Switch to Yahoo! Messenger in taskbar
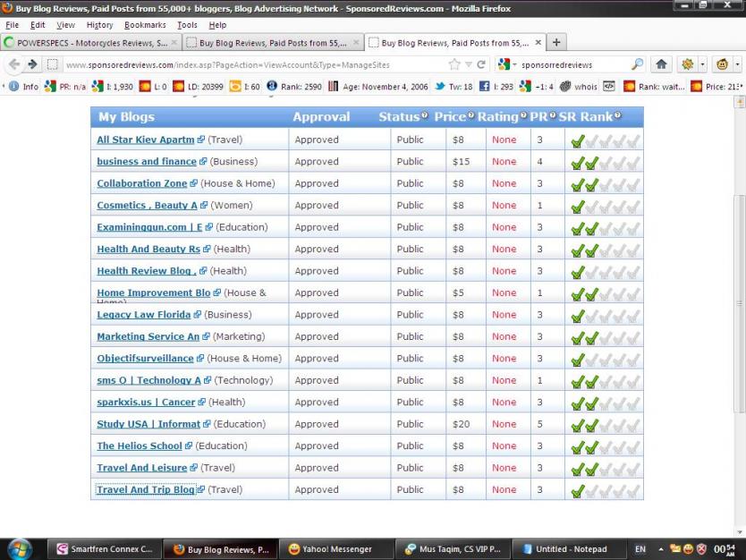The width and height of the screenshot is (746, 560). pyautogui.click(x=336, y=549)
